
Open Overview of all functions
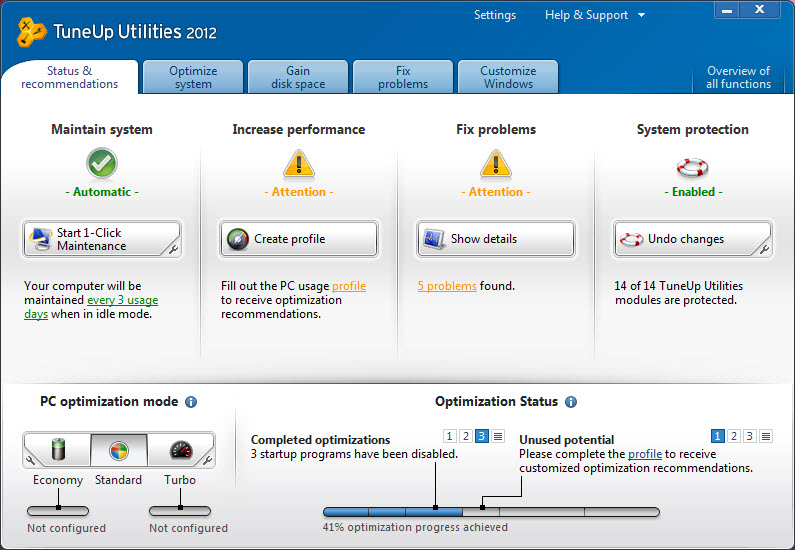[738, 77]
